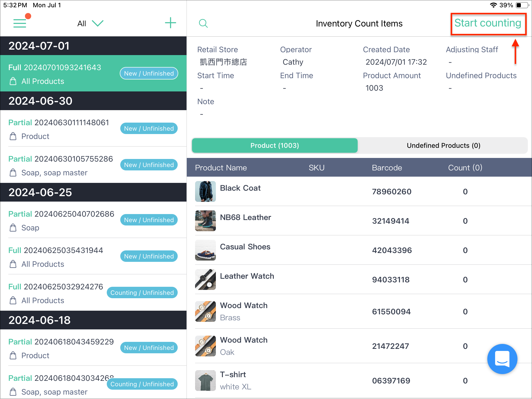Click New / Unfinished badge on 20240618043459229

(x=149, y=348)
